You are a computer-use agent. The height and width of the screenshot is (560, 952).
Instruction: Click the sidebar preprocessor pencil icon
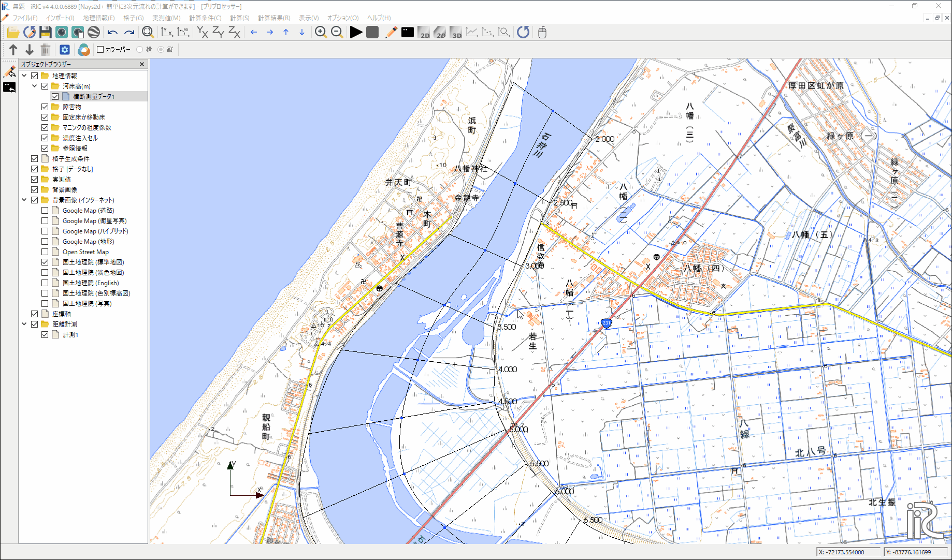(x=9, y=71)
